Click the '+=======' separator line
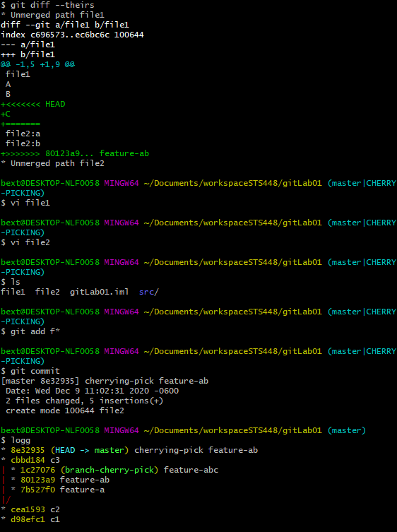The height and width of the screenshot is (532, 397). point(20,124)
